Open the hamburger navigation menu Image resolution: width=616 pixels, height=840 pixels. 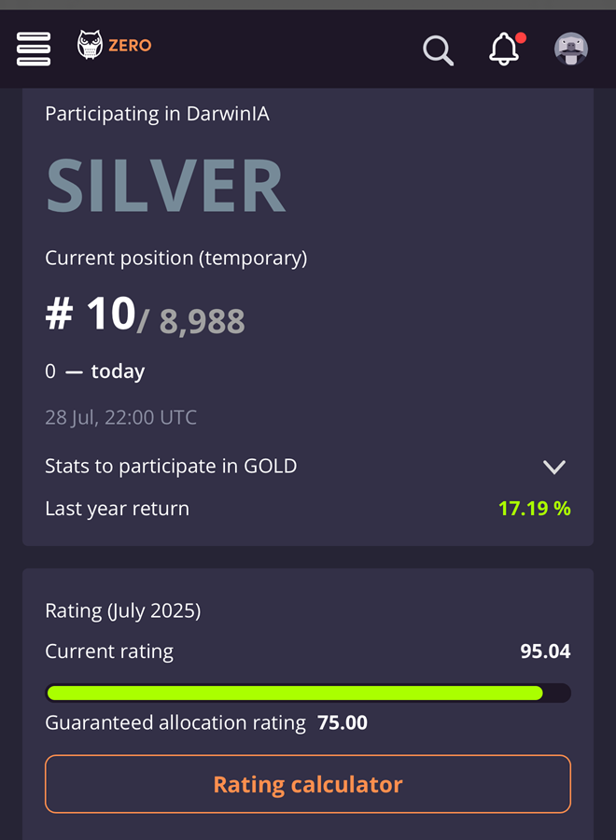(x=34, y=49)
